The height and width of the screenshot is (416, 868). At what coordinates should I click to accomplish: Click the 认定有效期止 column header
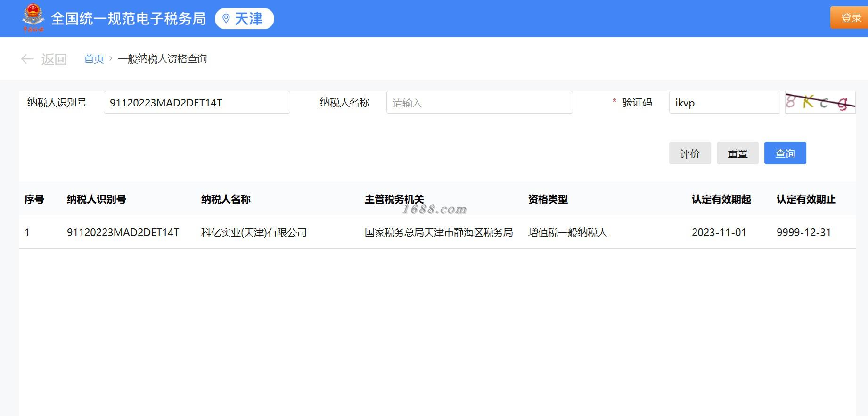click(806, 199)
